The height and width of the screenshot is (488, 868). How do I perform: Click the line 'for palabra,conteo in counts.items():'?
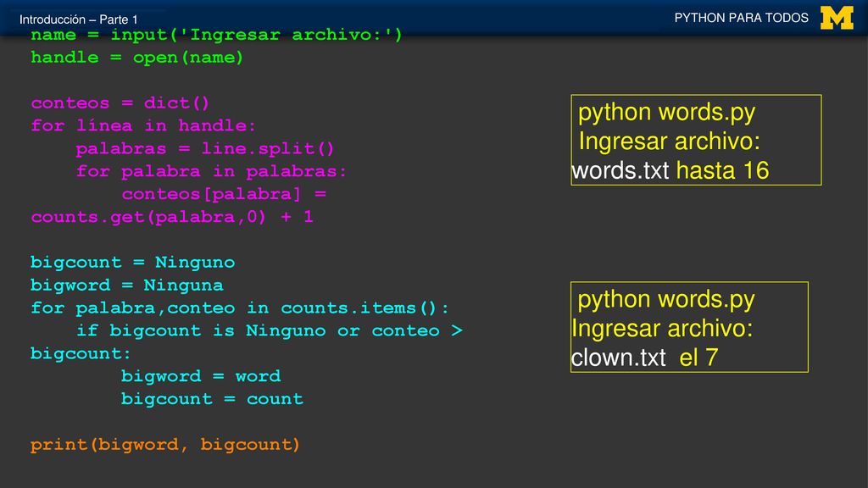click(x=240, y=308)
